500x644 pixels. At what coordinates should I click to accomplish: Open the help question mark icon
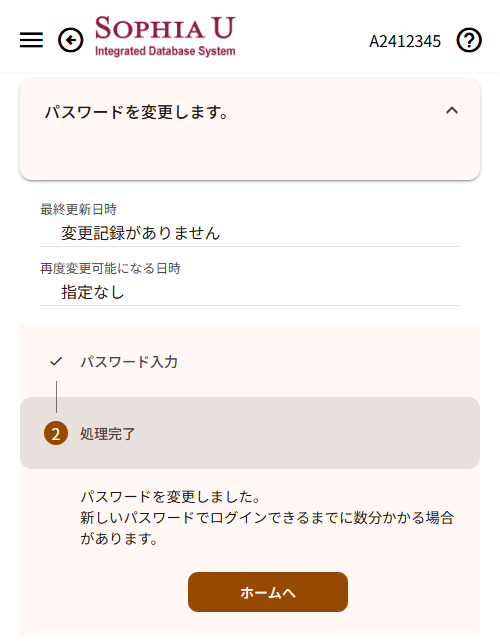pyautogui.click(x=469, y=40)
